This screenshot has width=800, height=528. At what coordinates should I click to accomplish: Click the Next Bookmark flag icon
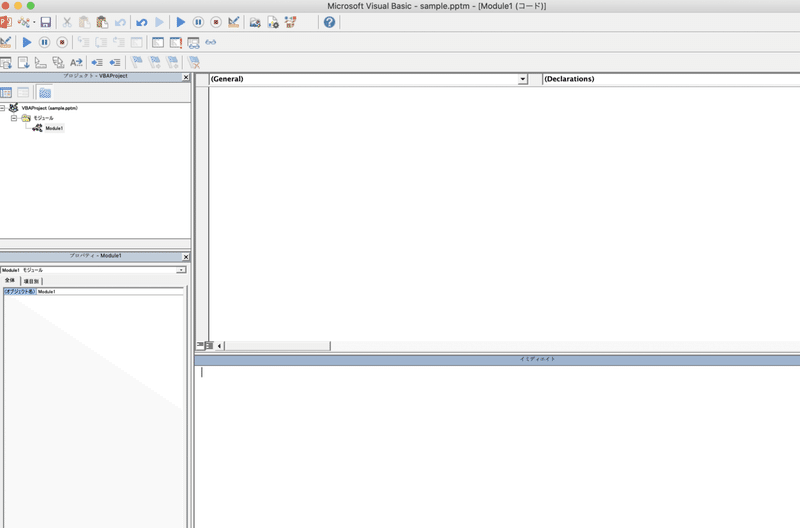(x=155, y=62)
